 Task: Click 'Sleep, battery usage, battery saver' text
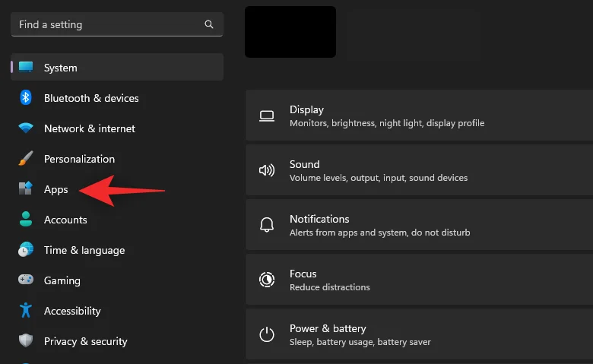[360, 342]
